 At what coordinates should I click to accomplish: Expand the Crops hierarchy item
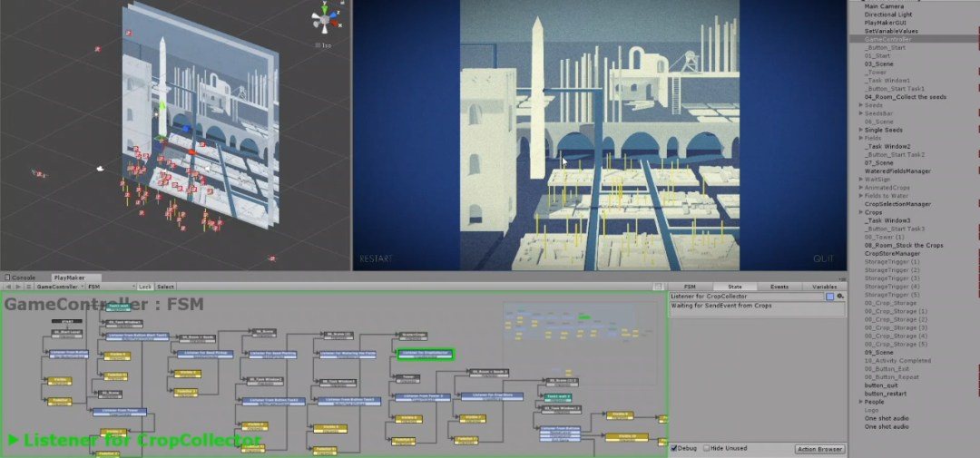[860, 212]
